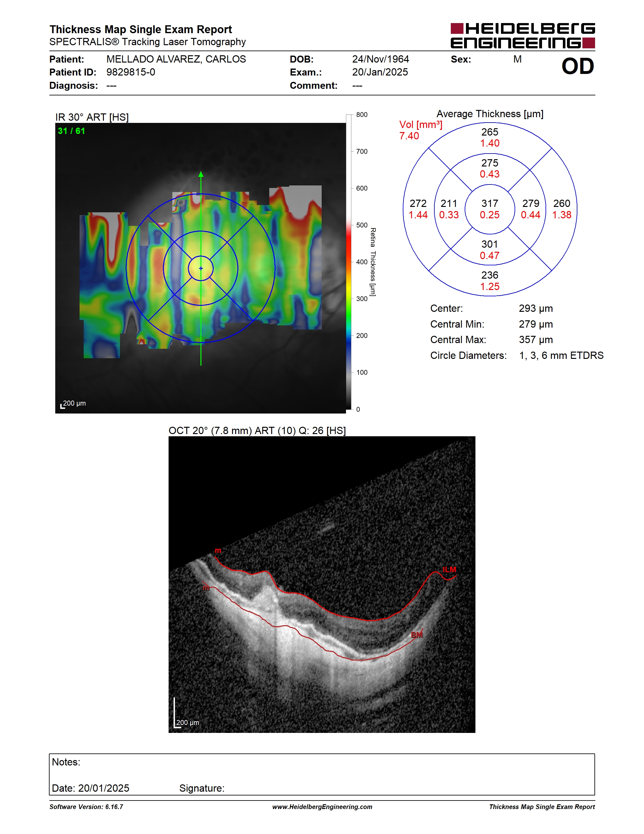Click the exam date 20/Jan/2025
The height and width of the screenshot is (834, 644).
[x=380, y=72]
